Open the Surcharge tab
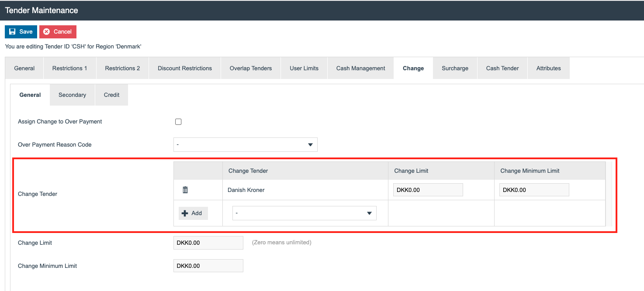The image size is (644, 291). coord(455,68)
